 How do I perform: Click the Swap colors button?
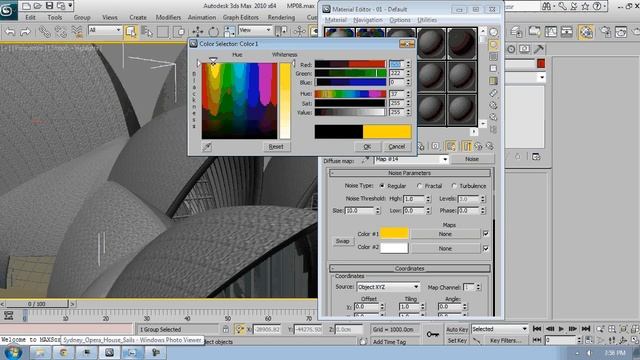point(342,241)
